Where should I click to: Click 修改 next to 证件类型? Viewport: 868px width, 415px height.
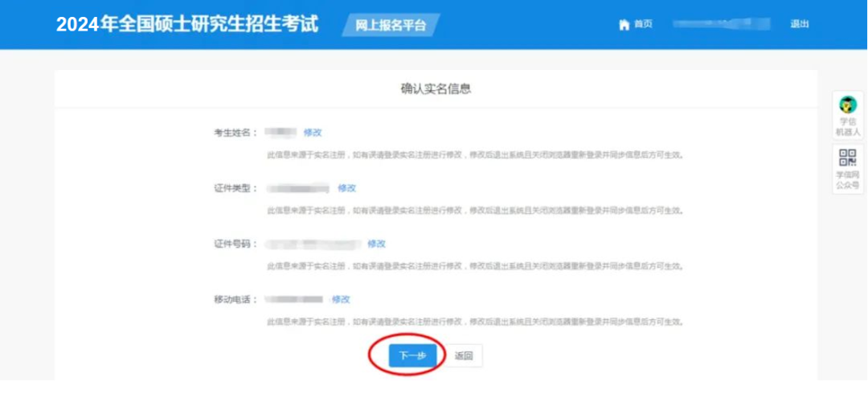coord(346,188)
